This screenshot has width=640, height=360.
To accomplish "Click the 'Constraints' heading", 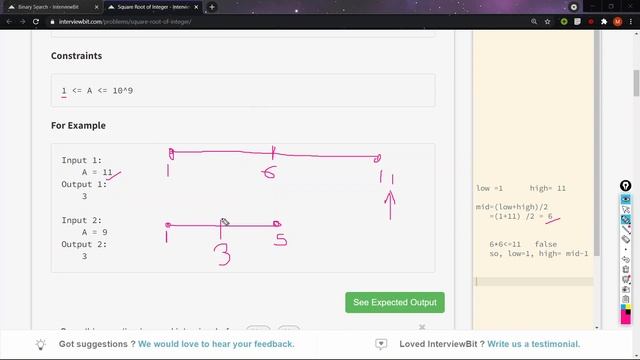I will pyautogui.click(x=76, y=56).
